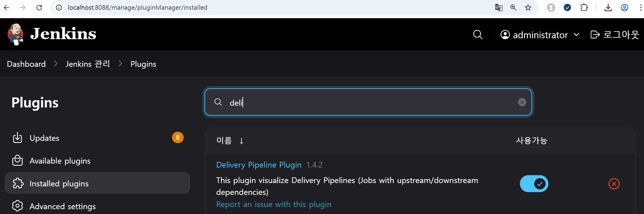Uninstall the Delivery Pipeline Plugin

(x=614, y=184)
